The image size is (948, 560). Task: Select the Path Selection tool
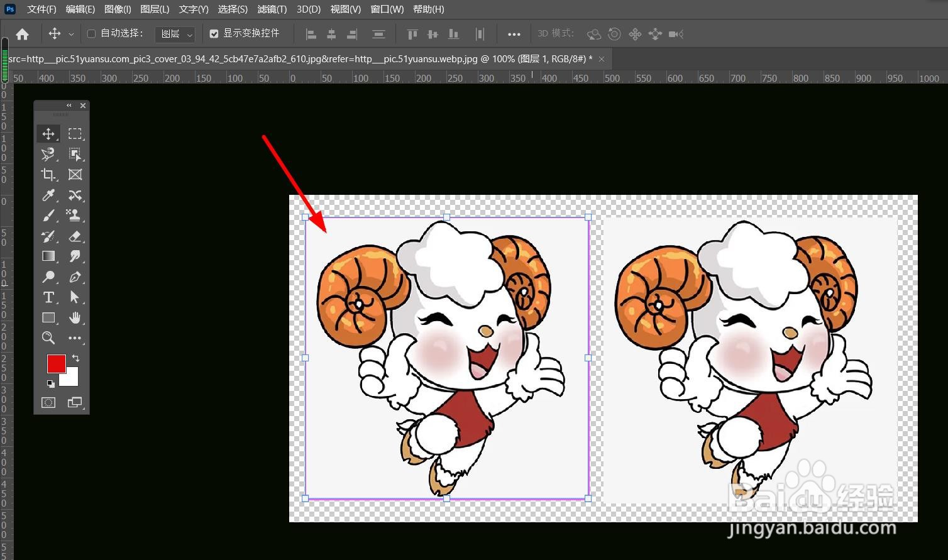point(75,297)
